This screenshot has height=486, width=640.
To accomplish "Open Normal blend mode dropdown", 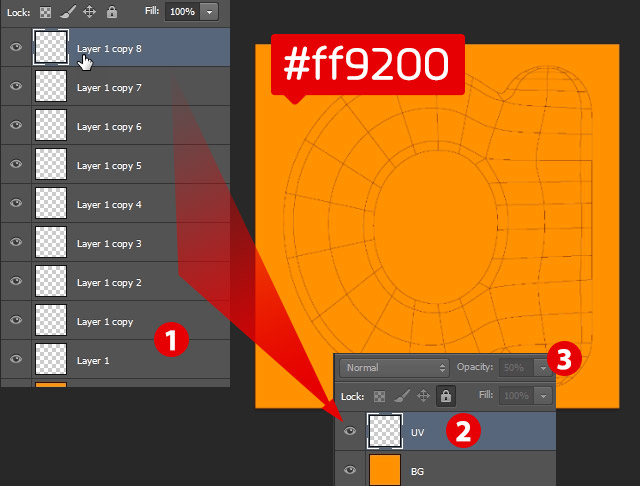I will tap(394, 368).
